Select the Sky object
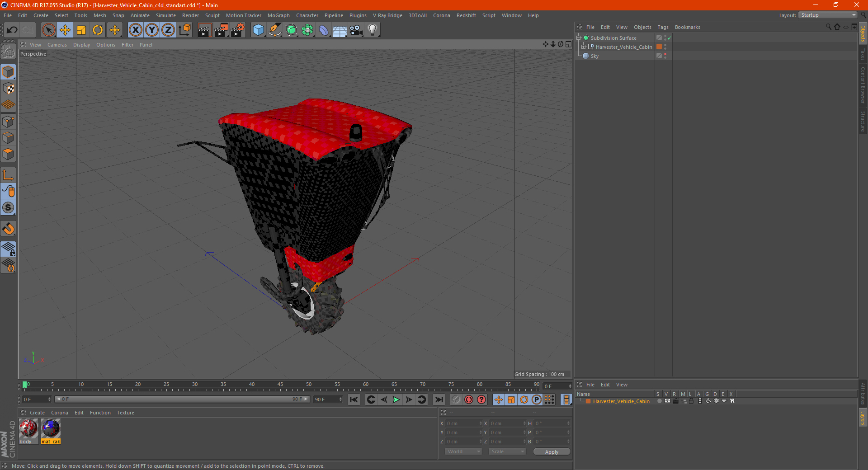This screenshot has height=470, width=868. (x=594, y=56)
